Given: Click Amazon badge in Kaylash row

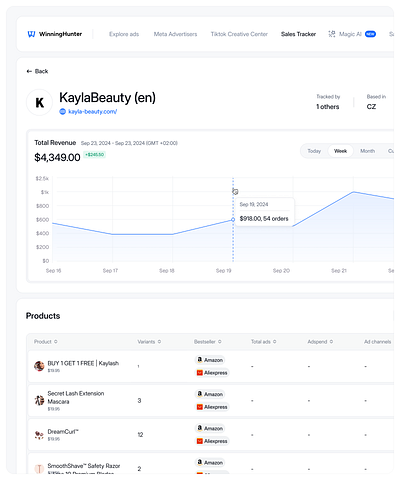Looking at the screenshot, I should pos(210,360).
